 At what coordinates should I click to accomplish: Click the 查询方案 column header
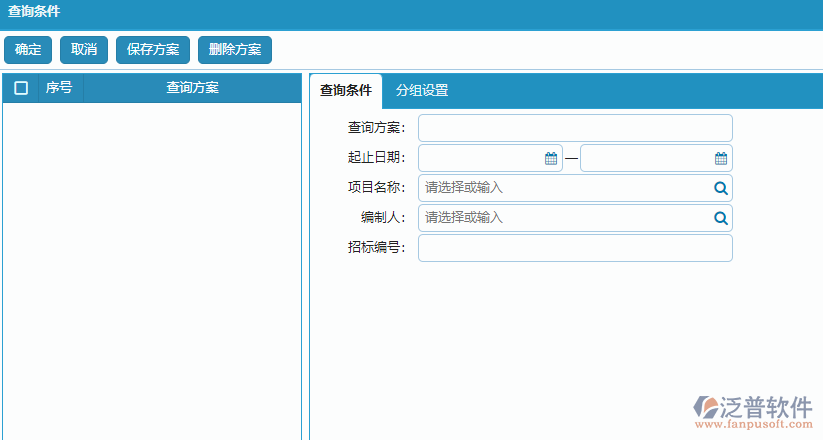point(192,88)
